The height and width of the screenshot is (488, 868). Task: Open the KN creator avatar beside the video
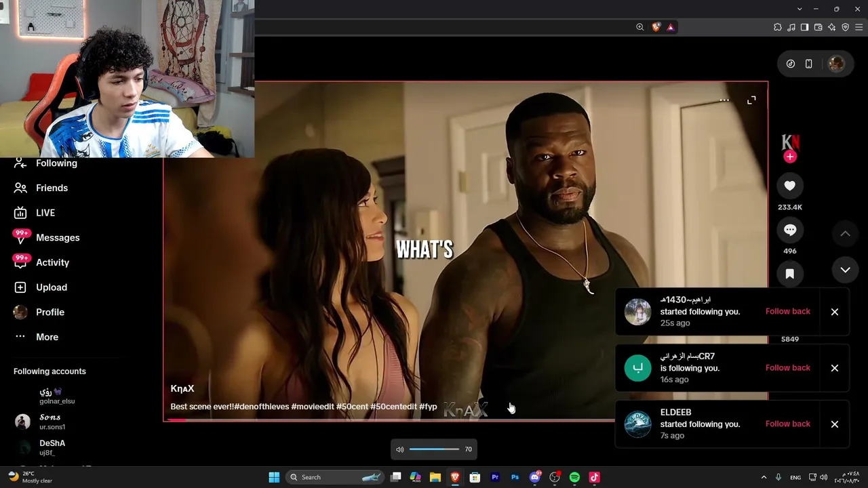[790, 142]
